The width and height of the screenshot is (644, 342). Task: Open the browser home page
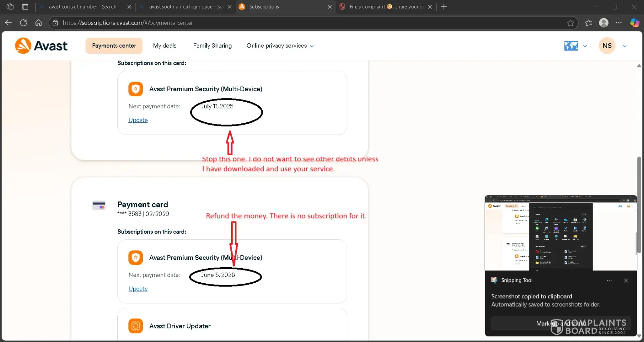(x=39, y=23)
